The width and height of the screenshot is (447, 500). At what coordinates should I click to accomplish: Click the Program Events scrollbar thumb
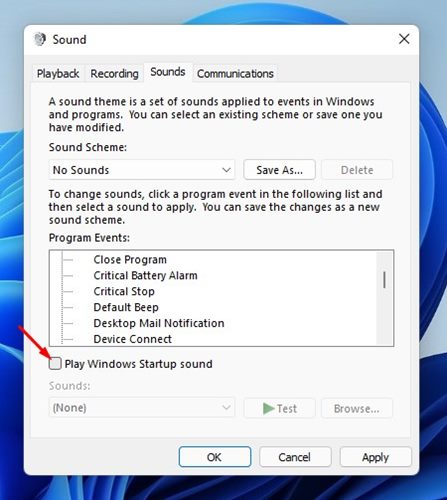click(x=384, y=280)
